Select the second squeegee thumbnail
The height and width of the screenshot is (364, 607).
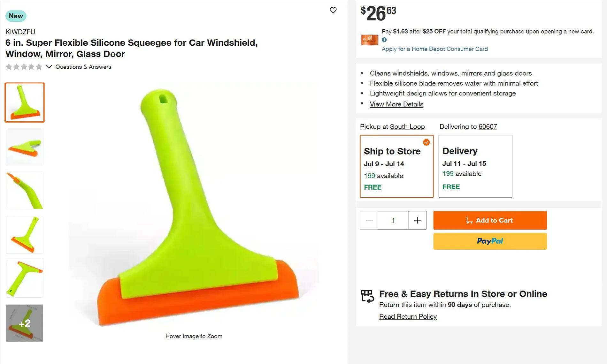click(25, 147)
